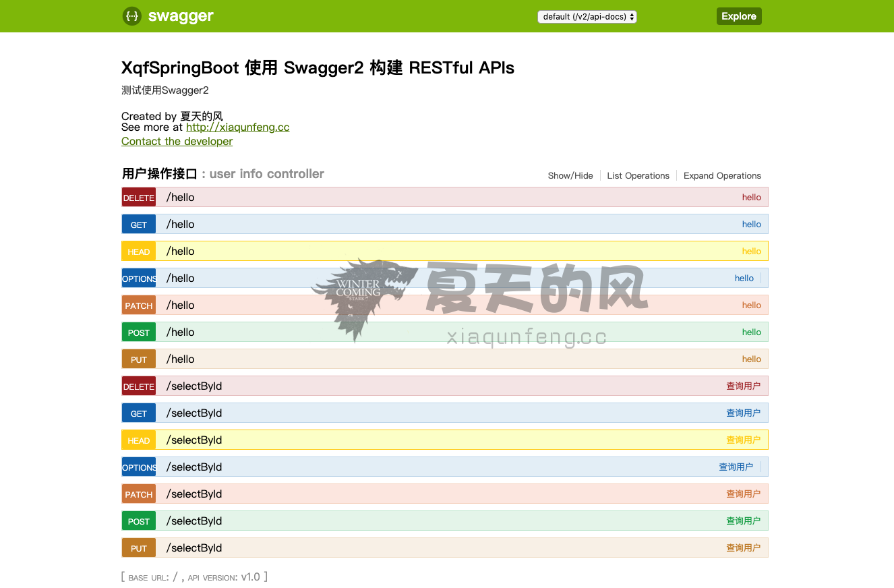Click the /hello path in HEAD row
894x588 pixels.
click(x=181, y=251)
